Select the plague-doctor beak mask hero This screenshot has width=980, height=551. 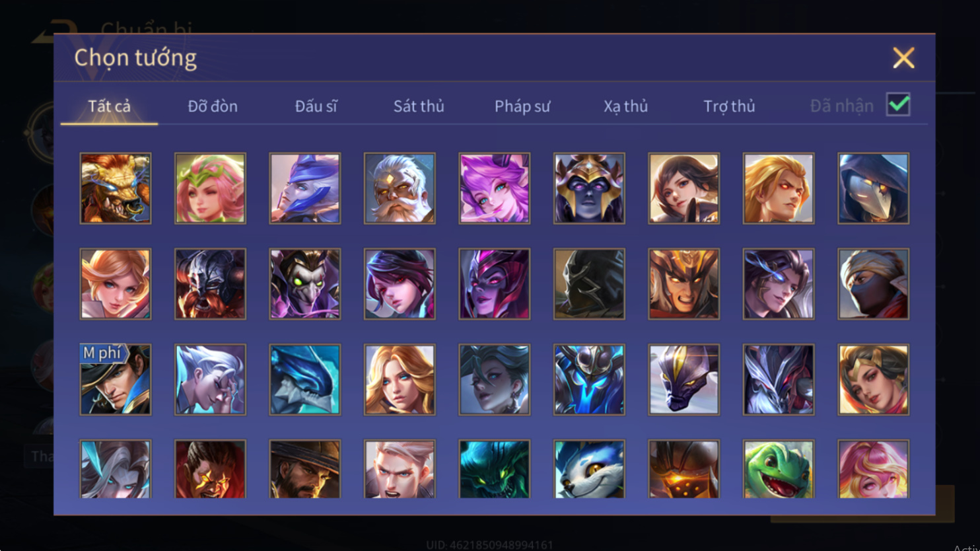click(x=874, y=188)
